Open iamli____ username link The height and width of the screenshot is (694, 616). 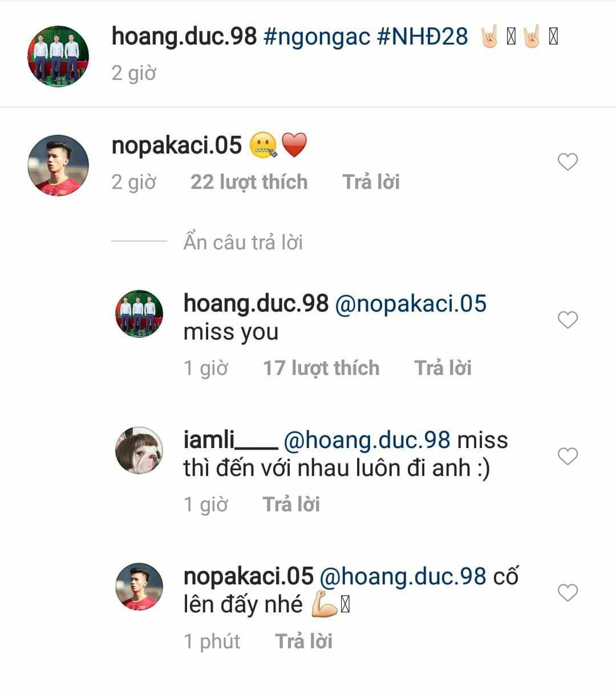(230, 440)
